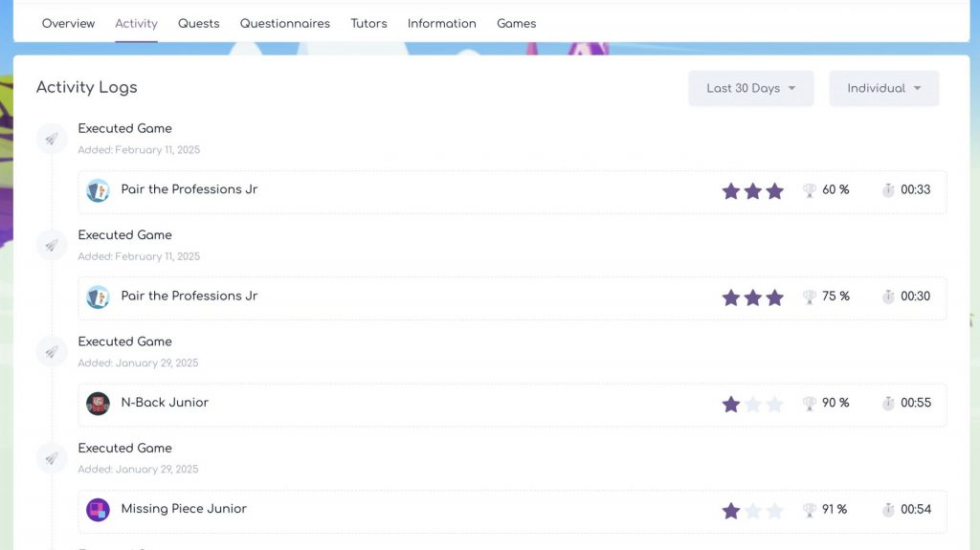Expand the Individual filter dropdown

[883, 88]
